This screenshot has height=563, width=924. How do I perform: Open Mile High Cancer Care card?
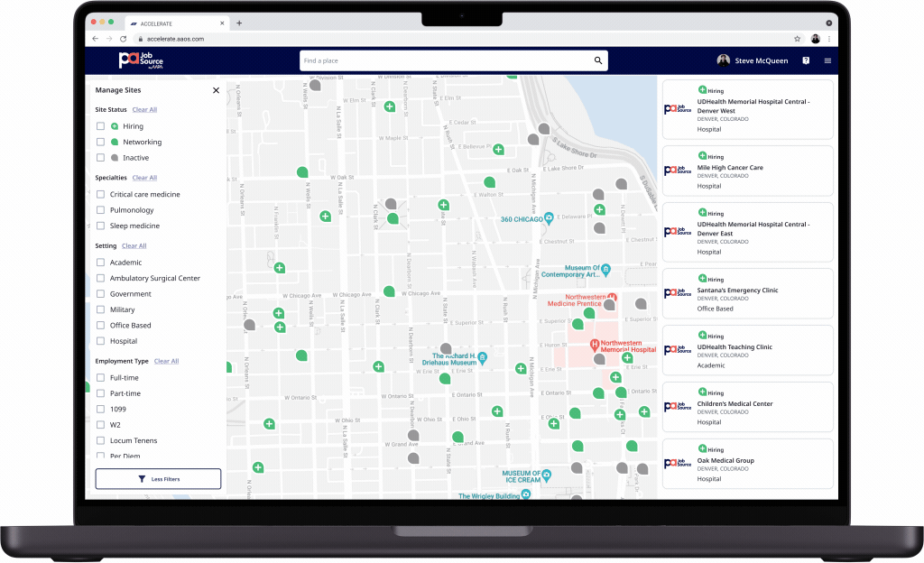point(747,171)
